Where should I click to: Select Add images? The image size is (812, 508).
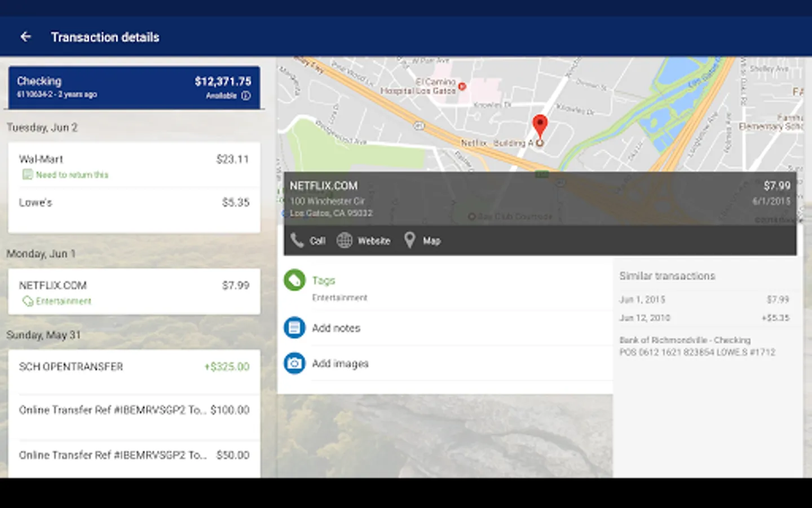click(340, 364)
